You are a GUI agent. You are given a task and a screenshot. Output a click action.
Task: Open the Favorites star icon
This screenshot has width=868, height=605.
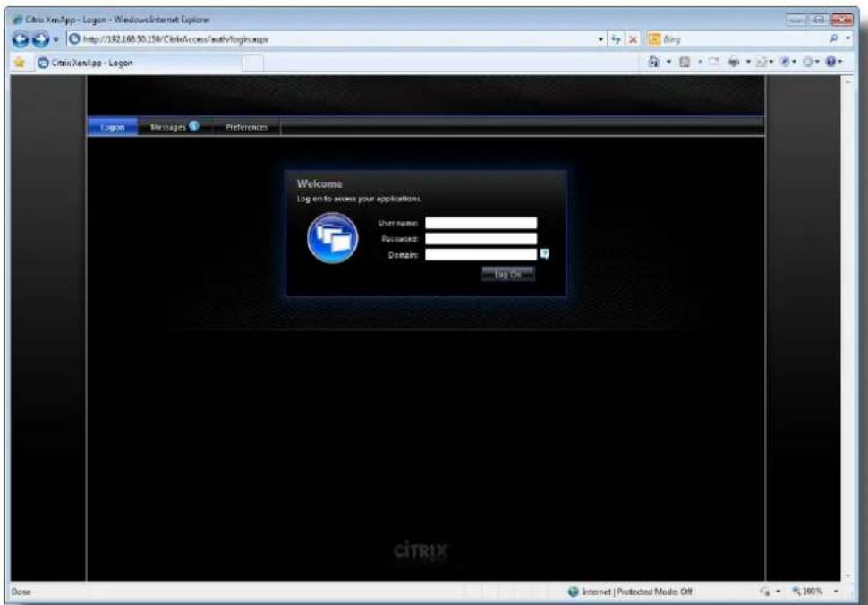coord(20,63)
